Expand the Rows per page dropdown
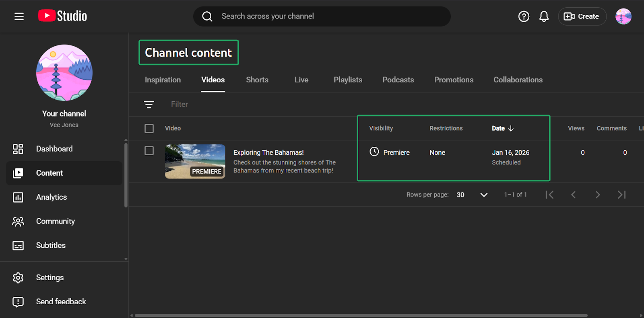The height and width of the screenshot is (318, 644). 483,195
